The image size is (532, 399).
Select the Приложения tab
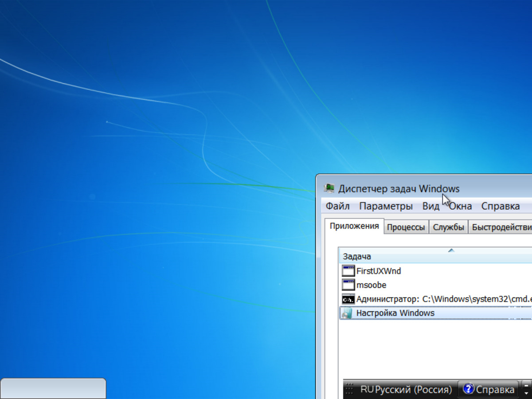pyautogui.click(x=354, y=226)
